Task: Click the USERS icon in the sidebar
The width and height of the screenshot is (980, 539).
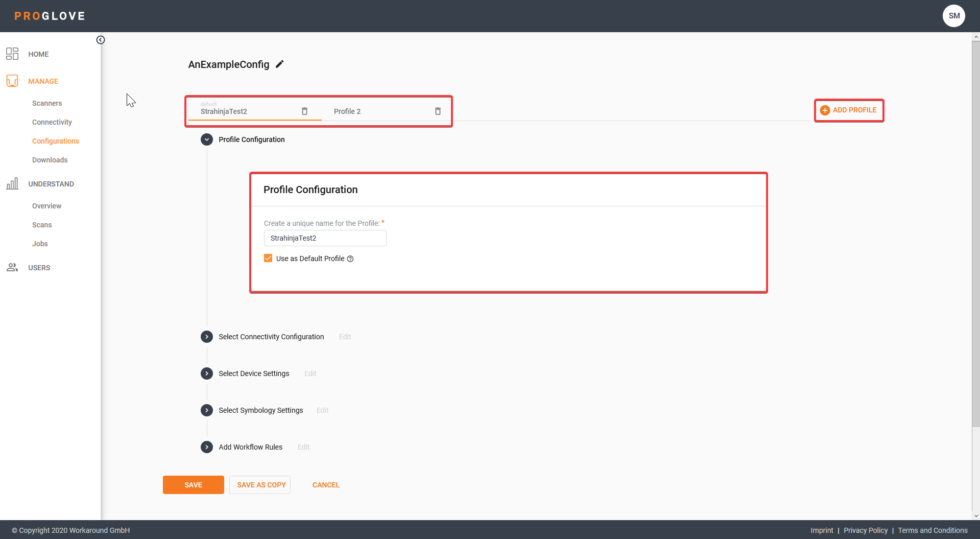Action: pyautogui.click(x=12, y=267)
